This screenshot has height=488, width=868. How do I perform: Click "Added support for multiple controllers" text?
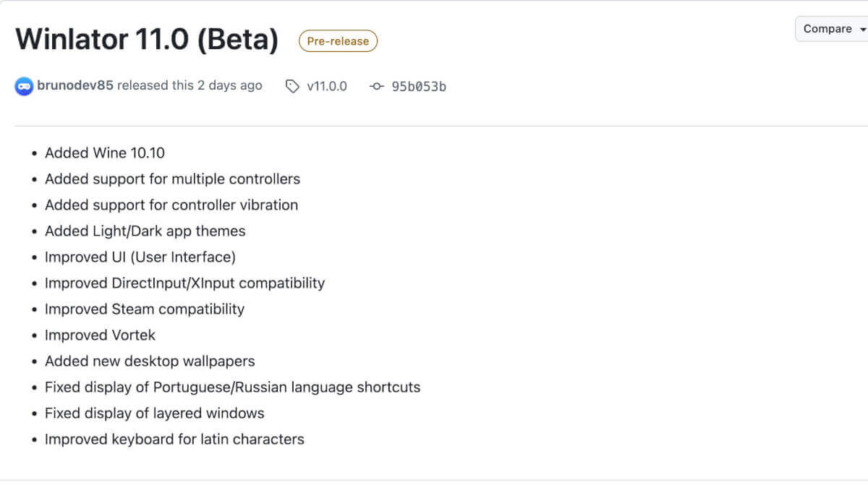172,179
